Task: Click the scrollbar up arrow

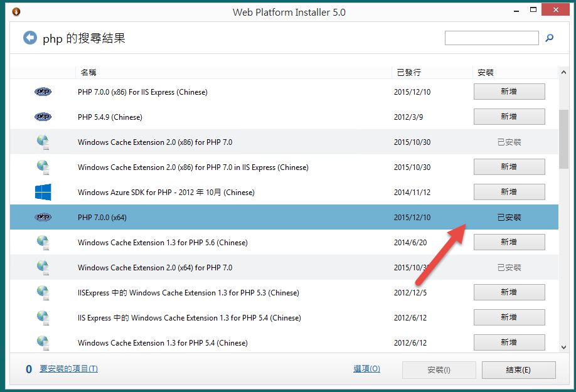Action: (x=563, y=73)
